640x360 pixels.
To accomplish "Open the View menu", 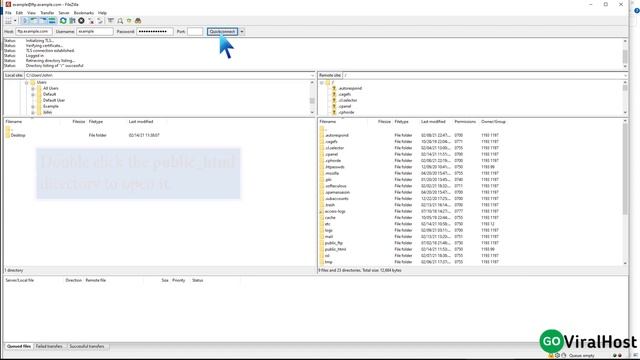I will [31, 13].
